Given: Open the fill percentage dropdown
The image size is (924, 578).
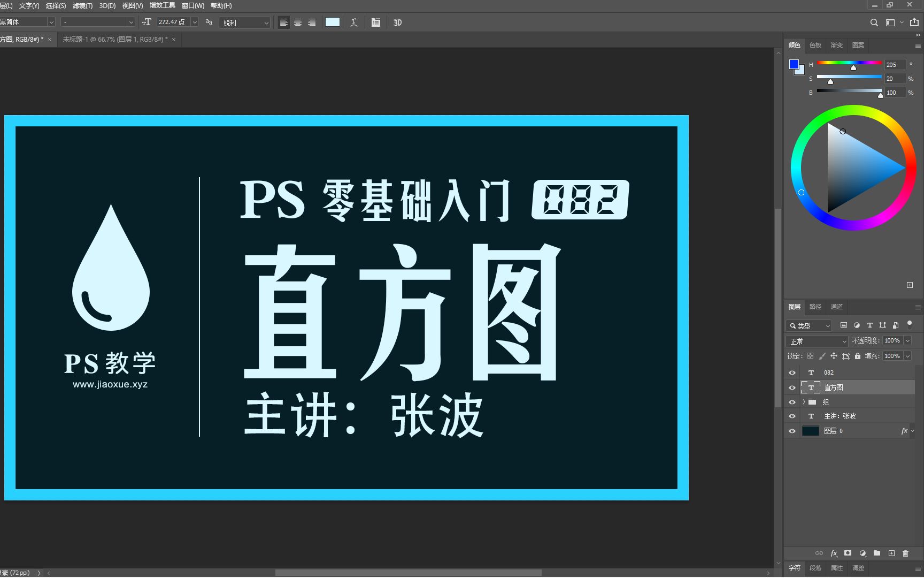Looking at the screenshot, I should click(907, 356).
